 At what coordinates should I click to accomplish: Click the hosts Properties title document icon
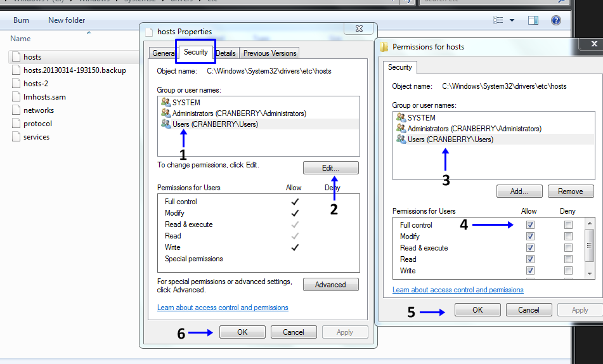(x=149, y=32)
